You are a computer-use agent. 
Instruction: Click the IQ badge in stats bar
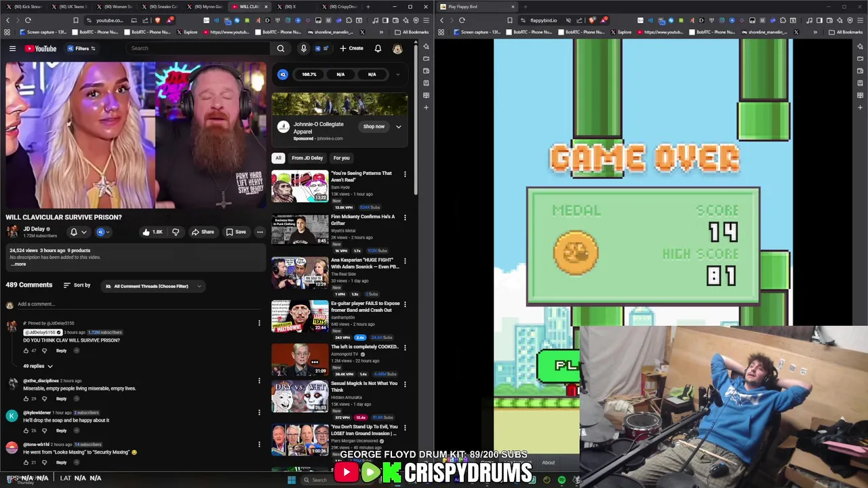pyautogui.click(x=283, y=75)
